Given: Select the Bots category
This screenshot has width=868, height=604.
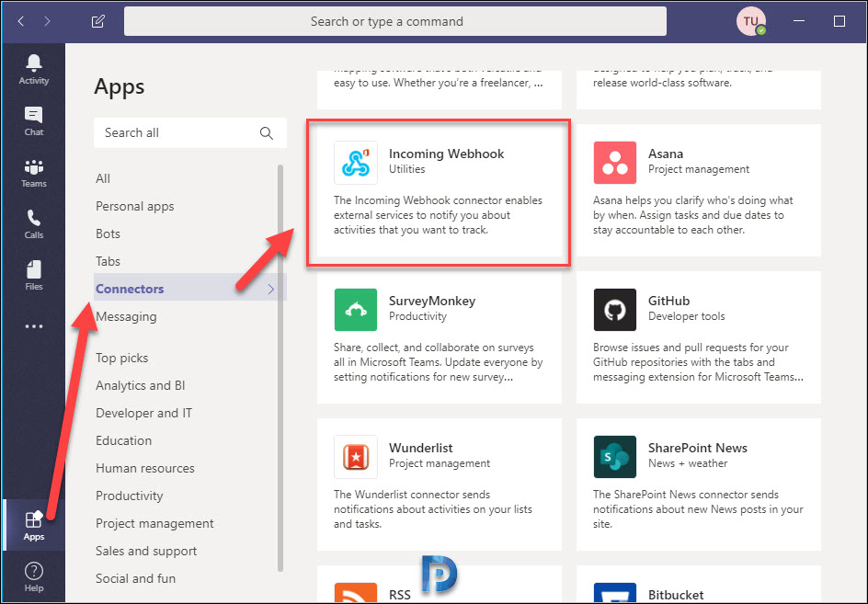Looking at the screenshot, I should [108, 234].
